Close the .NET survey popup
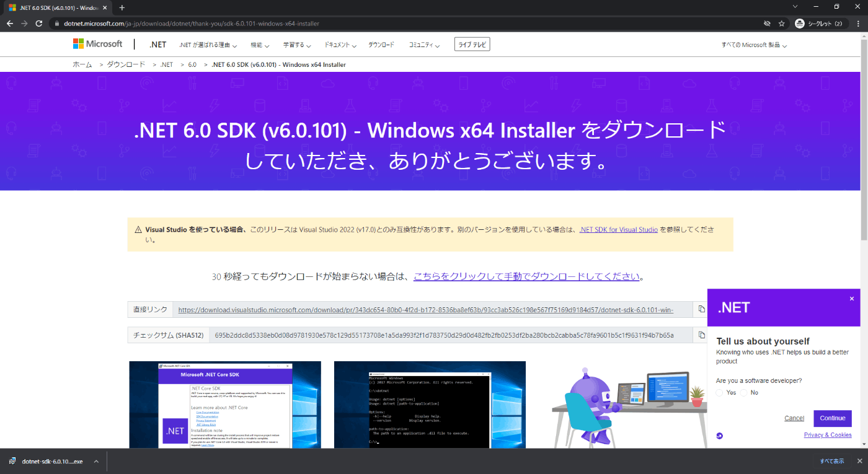This screenshot has width=868, height=474. click(x=851, y=299)
